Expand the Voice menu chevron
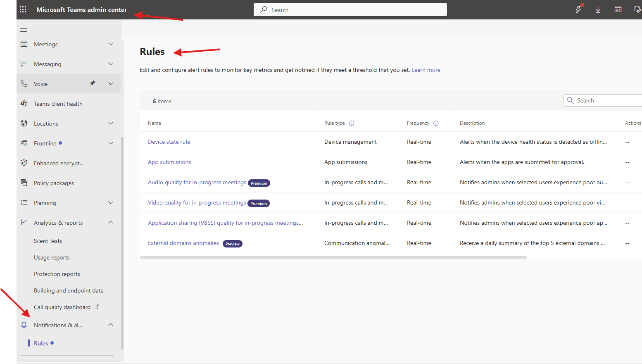Viewport: 642px width, 364px height. [111, 83]
